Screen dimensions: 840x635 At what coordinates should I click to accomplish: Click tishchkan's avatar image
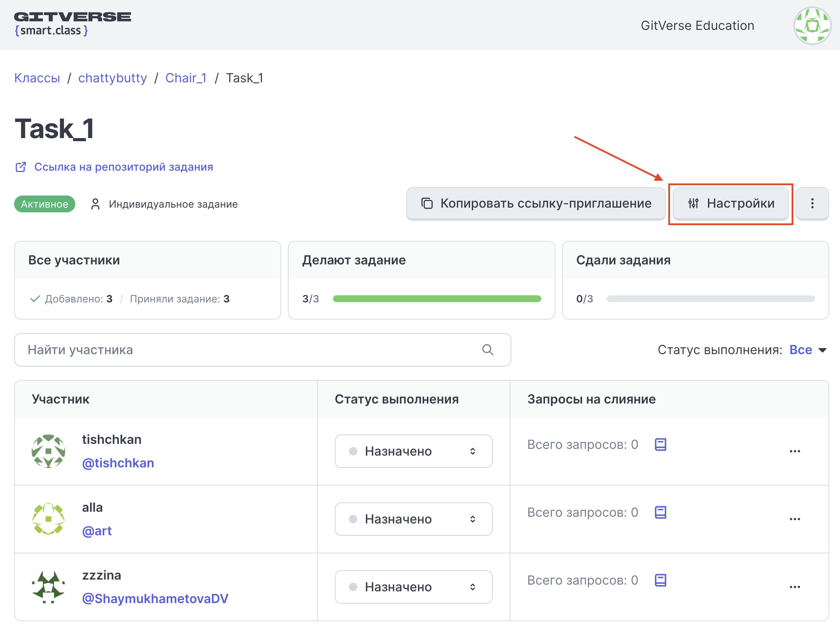[48, 451]
